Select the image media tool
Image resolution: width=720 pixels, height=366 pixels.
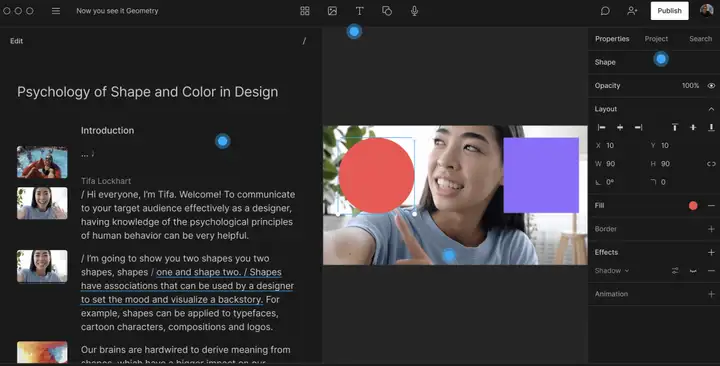click(332, 11)
